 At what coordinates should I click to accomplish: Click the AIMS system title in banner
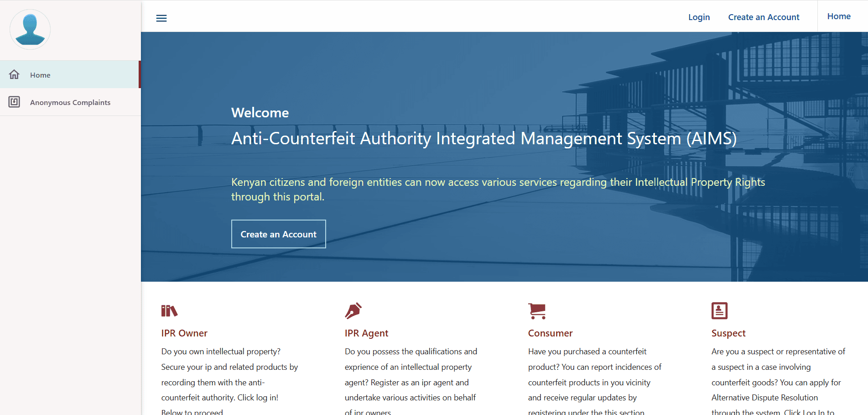click(483, 138)
